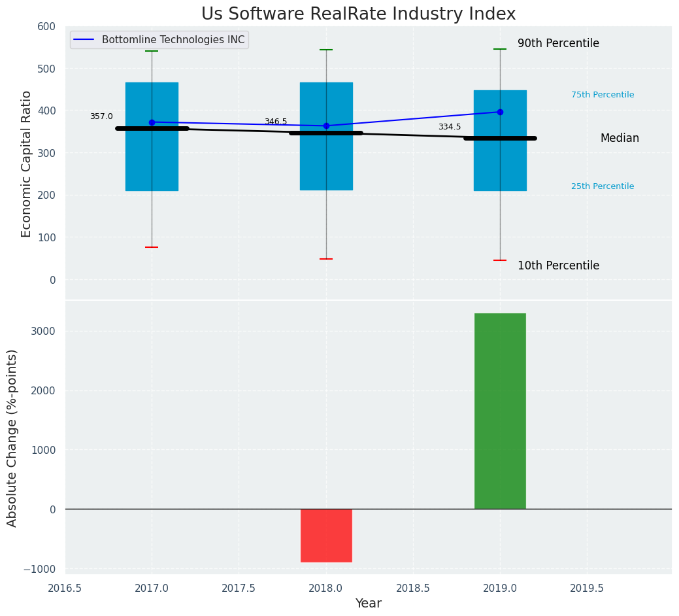Click the Median annotation label
The height and width of the screenshot is (616, 679).
[x=620, y=139]
